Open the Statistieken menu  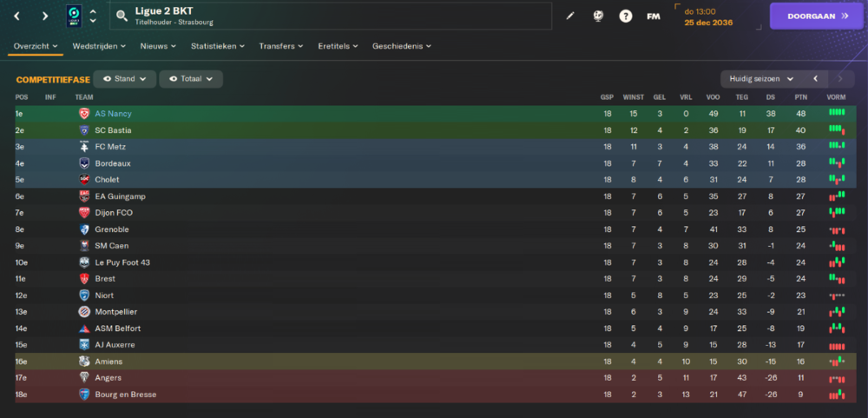coord(218,46)
